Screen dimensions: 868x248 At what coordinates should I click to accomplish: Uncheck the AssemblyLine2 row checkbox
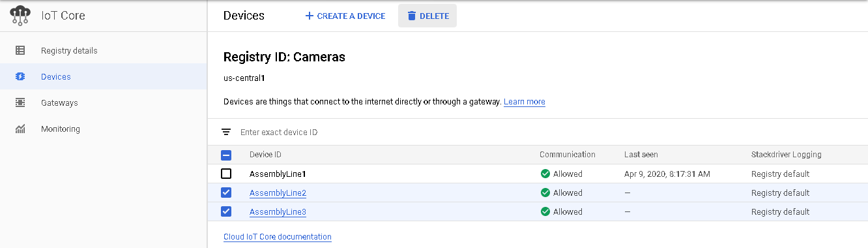click(226, 193)
